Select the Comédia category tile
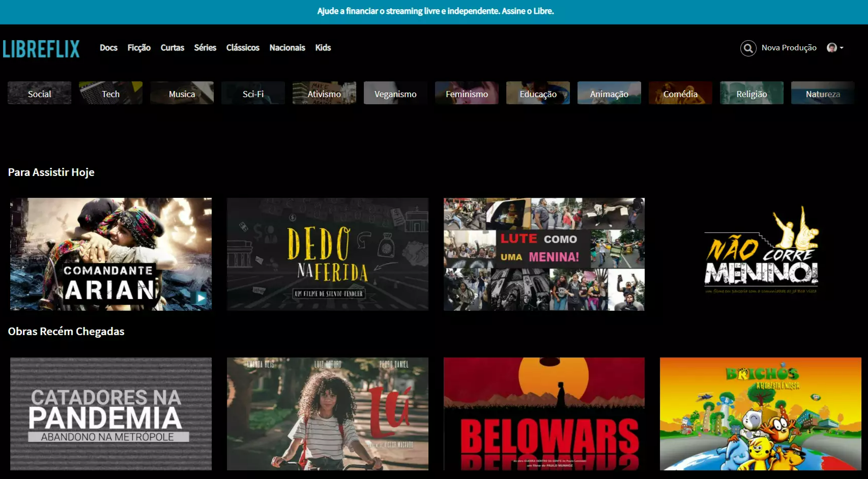This screenshot has width=868, height=479. [681, 93]
